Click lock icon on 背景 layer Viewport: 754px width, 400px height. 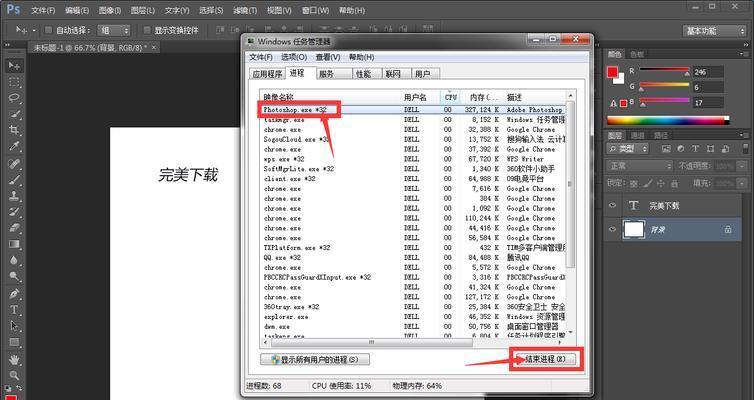click(728, 230)
